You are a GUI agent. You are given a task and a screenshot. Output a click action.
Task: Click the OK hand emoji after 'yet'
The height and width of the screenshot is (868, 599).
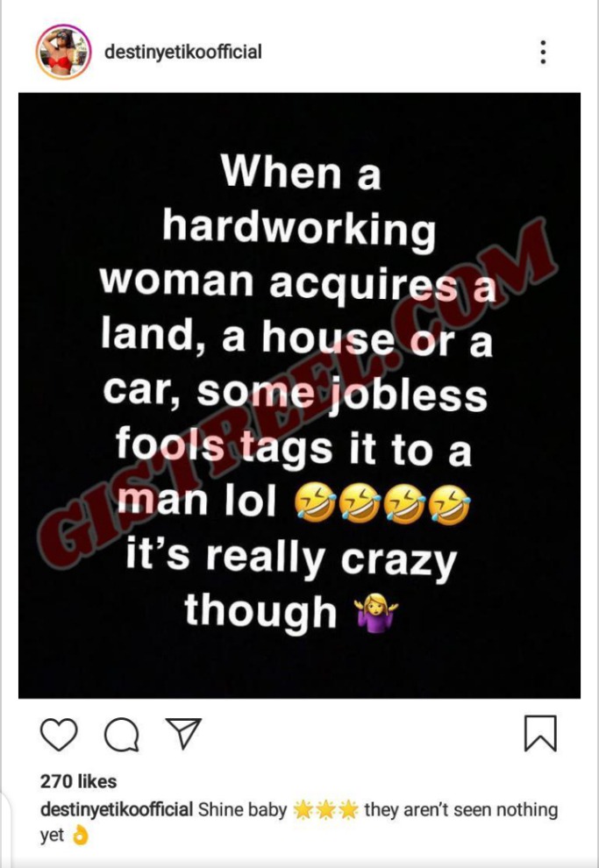81,835
